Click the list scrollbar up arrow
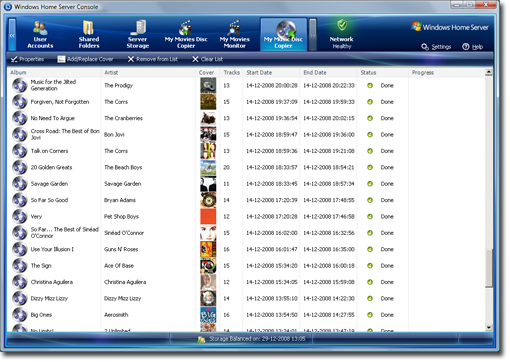The height and width of the screenshot is (362, 510). pyautogui.click(x=488, y=72)
